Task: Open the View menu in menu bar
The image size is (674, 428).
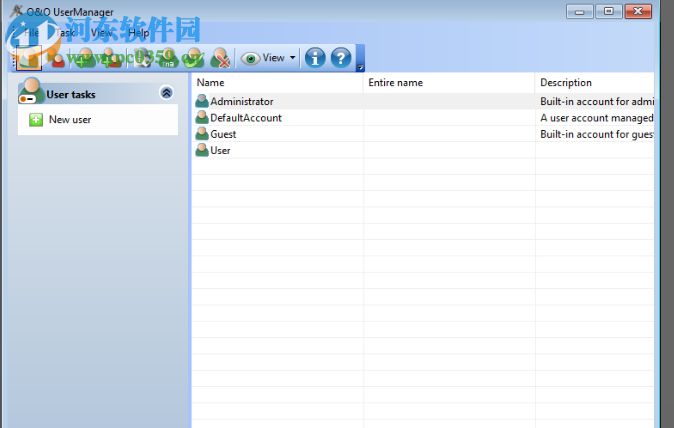Action: click(x=101, y=33)
